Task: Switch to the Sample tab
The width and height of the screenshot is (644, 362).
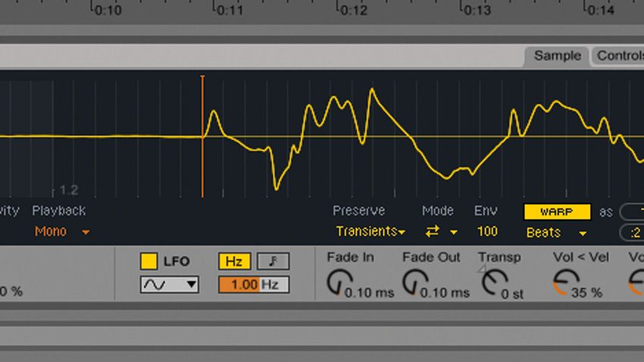Action: [557, 56]
